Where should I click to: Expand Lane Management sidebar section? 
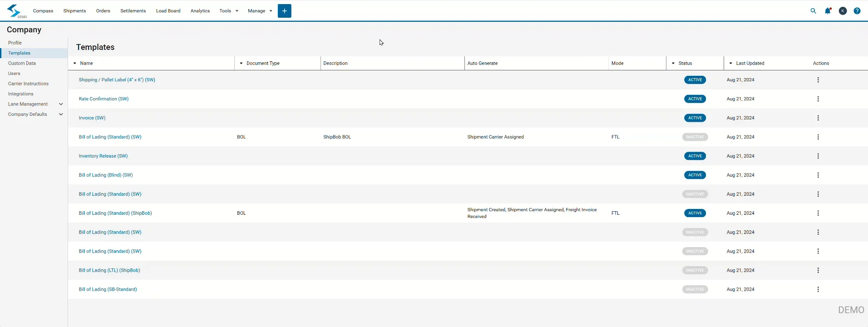click(61, 104)
